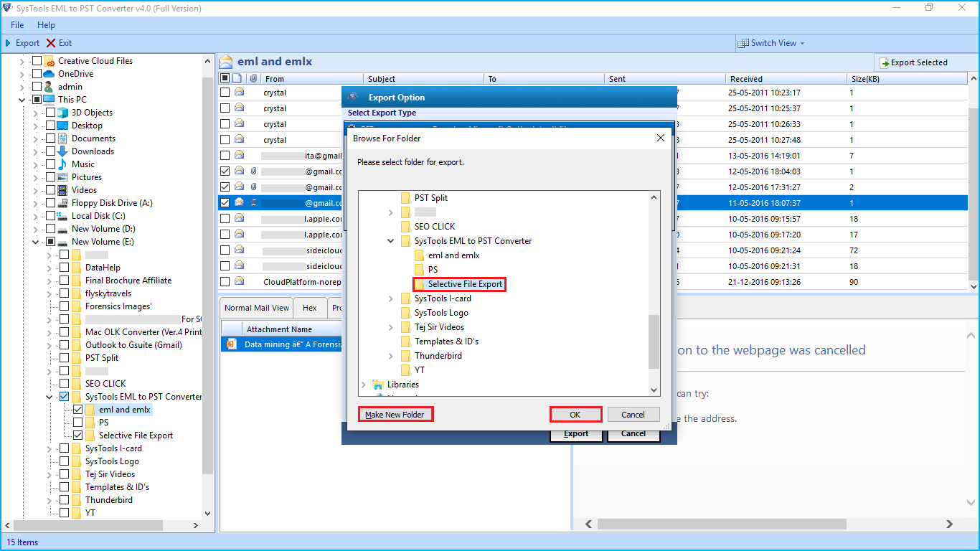Viewport: 980px width, 551px height.
Task: Check the Thunderbird folder checkbox in tree
Action: pos(65,500)
